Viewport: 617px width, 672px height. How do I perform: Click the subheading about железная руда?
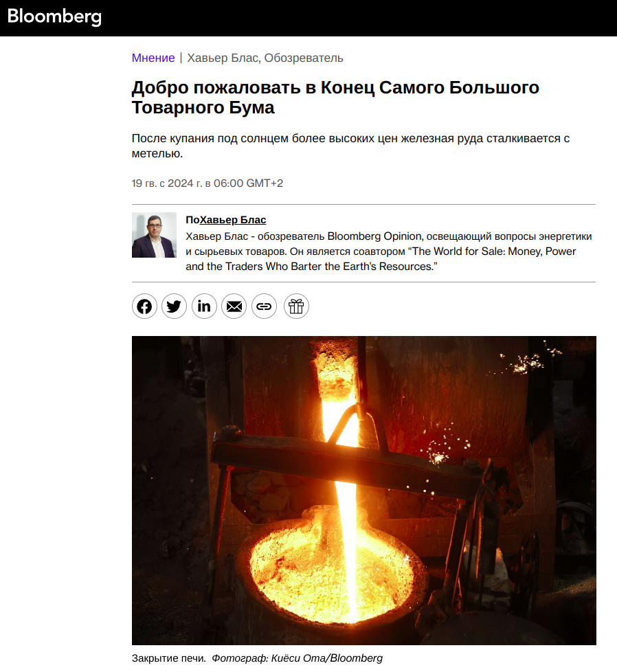tap(350, 146)
